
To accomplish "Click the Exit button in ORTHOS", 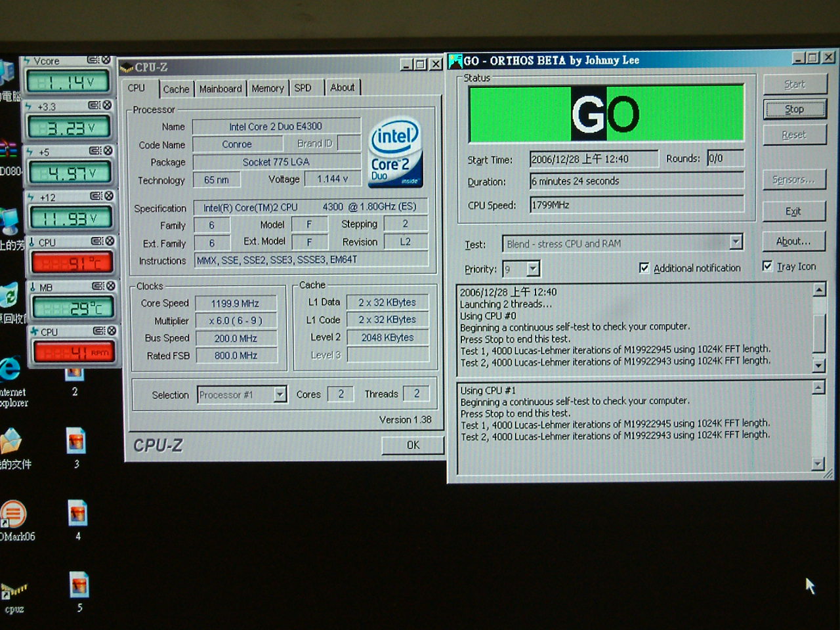I will tap(793, 211).
